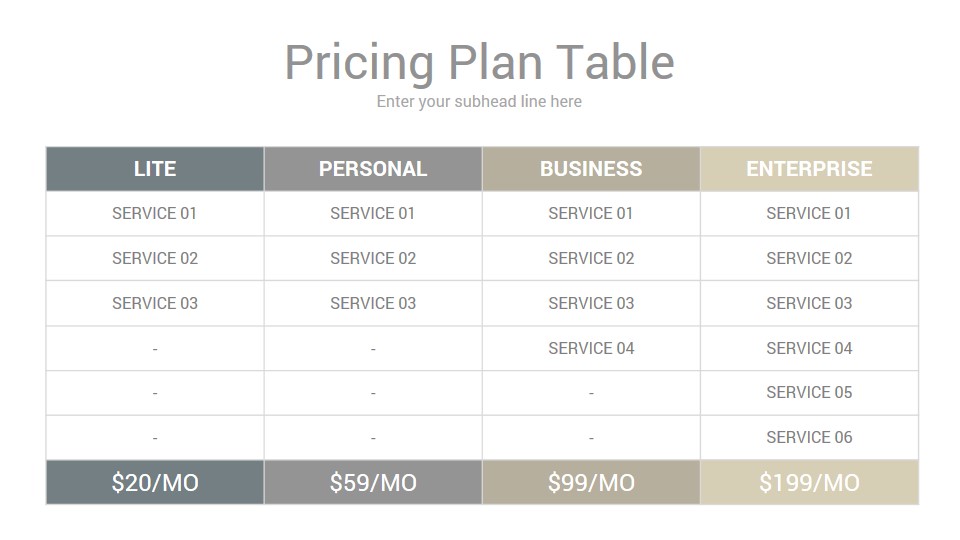The width and height of the screenshot is (960, 540).
Task: Click SERVICE 04 under the Business plan
Action: (x=591, y=348)
